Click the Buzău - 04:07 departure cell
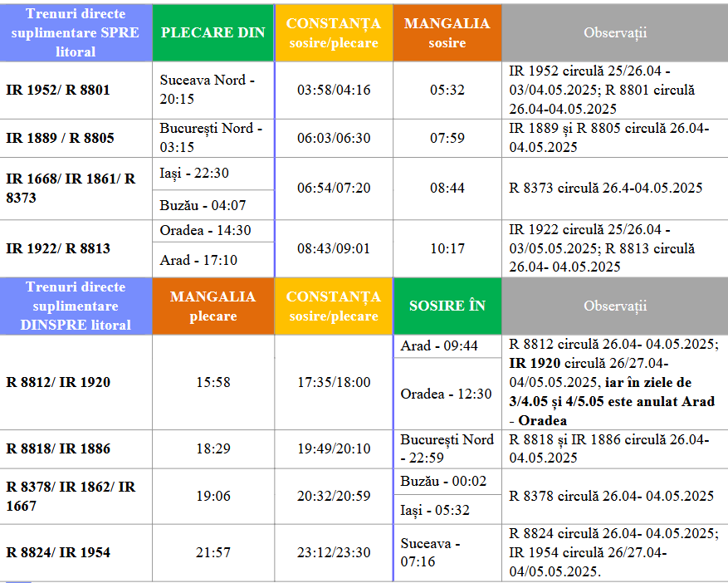This screenshot has height=583, width=728. coord(198,205)
